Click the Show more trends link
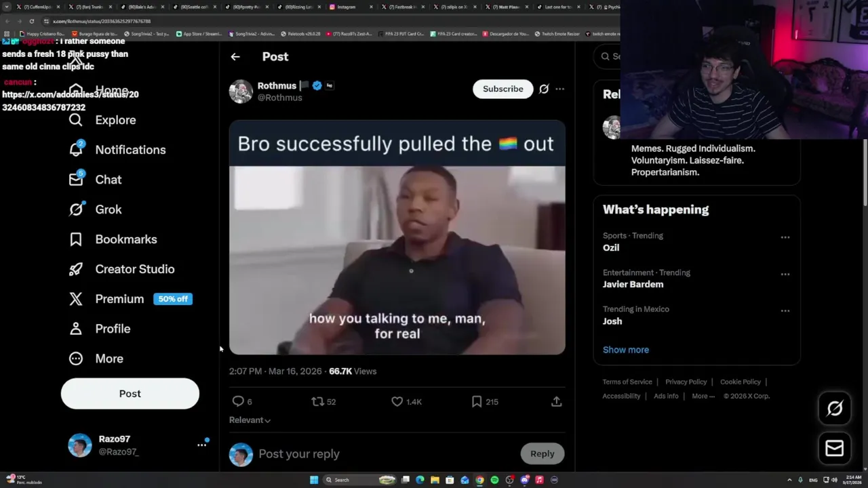Viewport: 868px width, 488px height. [x=626, y=350]
